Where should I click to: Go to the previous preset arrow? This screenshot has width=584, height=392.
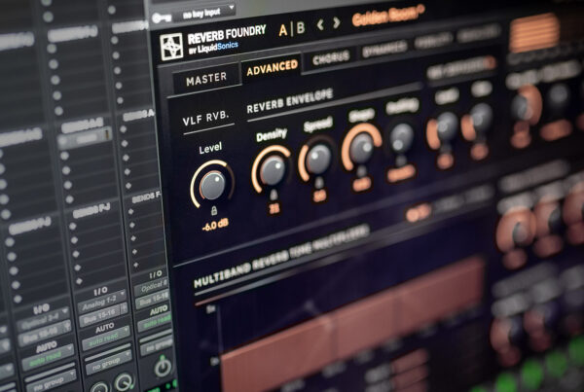tap(320, 25)
